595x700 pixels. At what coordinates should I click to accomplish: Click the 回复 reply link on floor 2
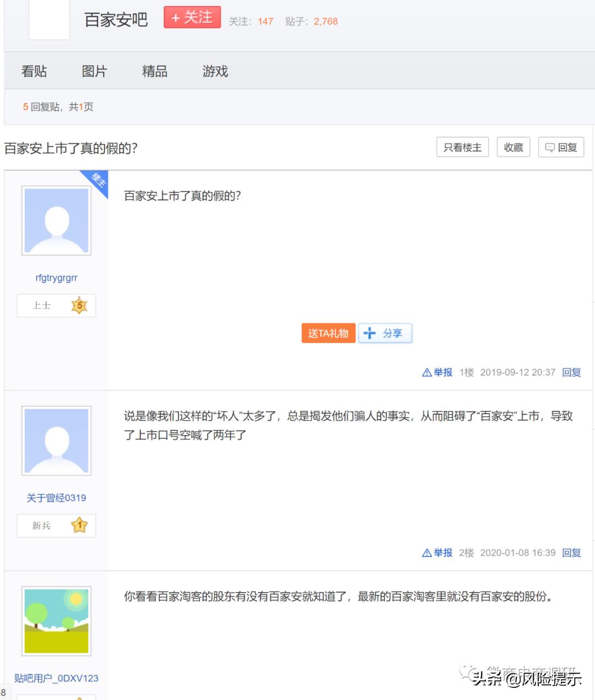click(x=571, y=553)
